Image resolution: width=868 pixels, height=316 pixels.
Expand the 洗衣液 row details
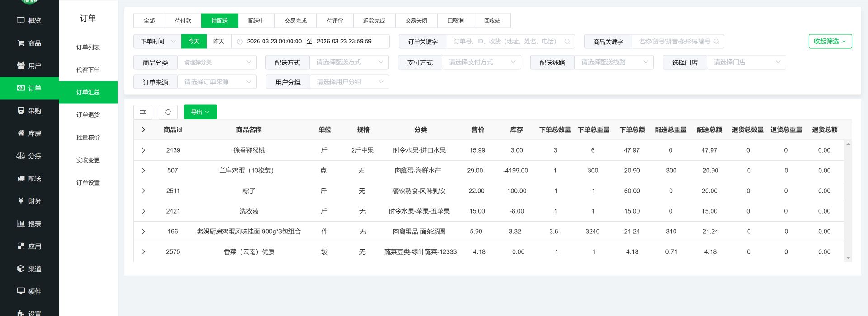click(x=143, y=211)
